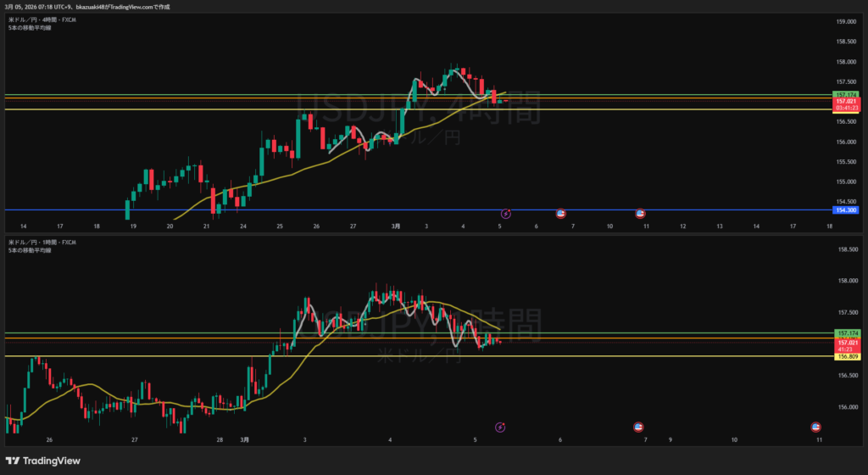
Task: Click the rightmost US flag icon on 1-hour chart
Action: click(x=815, y=427)
